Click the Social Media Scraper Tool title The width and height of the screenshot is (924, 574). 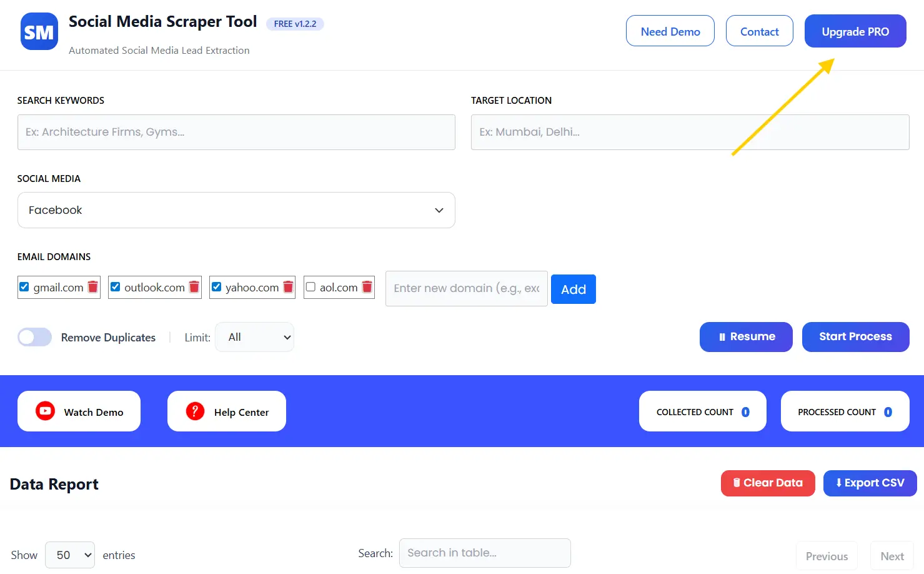[162, 22]
